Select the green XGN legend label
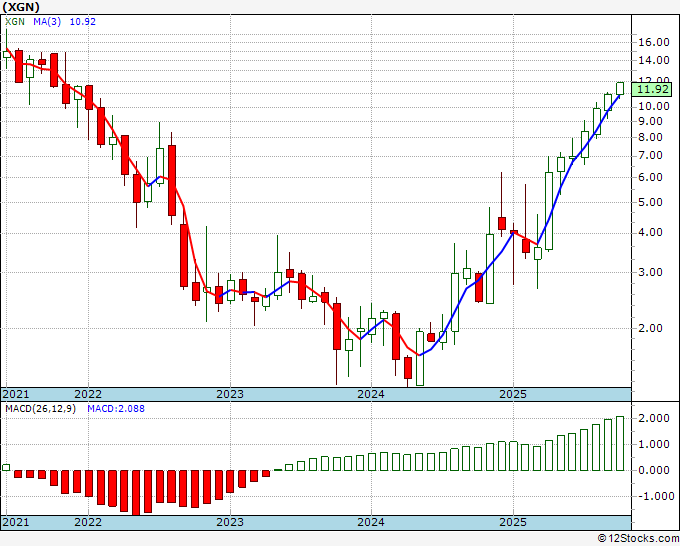This screenshot has width=680, height=546. pyautogui.click(x=15, y=22)
